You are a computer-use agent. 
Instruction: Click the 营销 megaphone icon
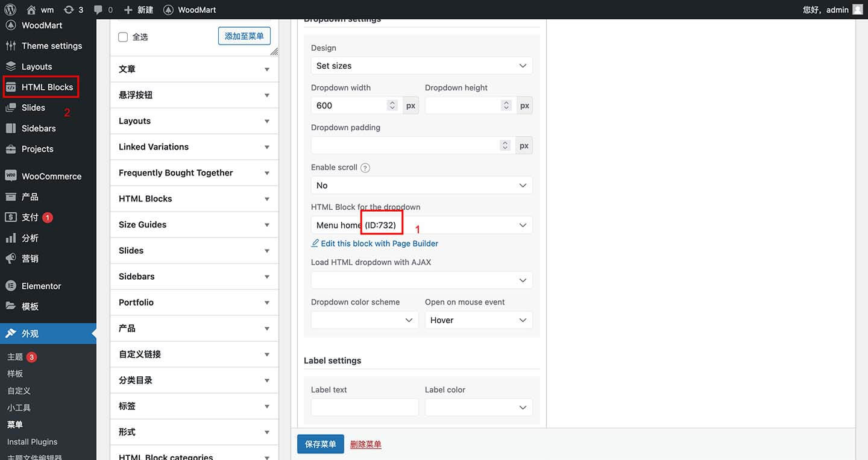tap(11, 259)
